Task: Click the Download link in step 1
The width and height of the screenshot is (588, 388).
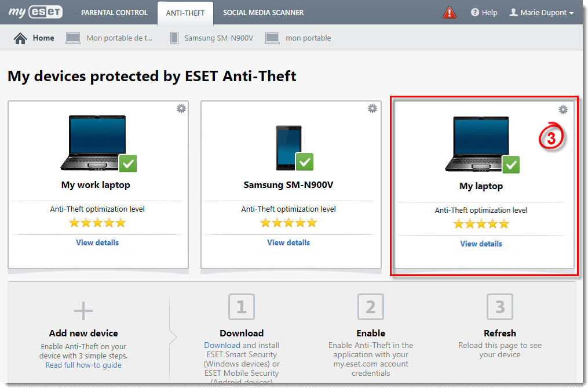Action: [222, 345]
